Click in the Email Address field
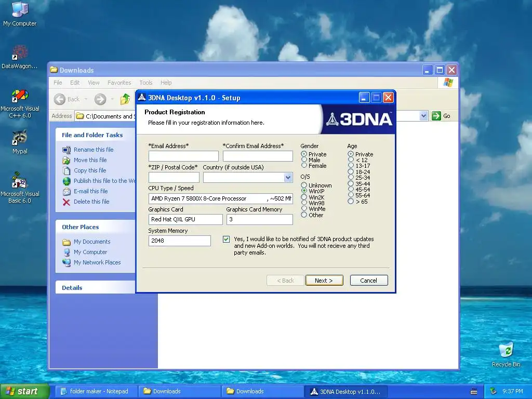The width and height of the screenshot is (532, 399). [183, 156]
